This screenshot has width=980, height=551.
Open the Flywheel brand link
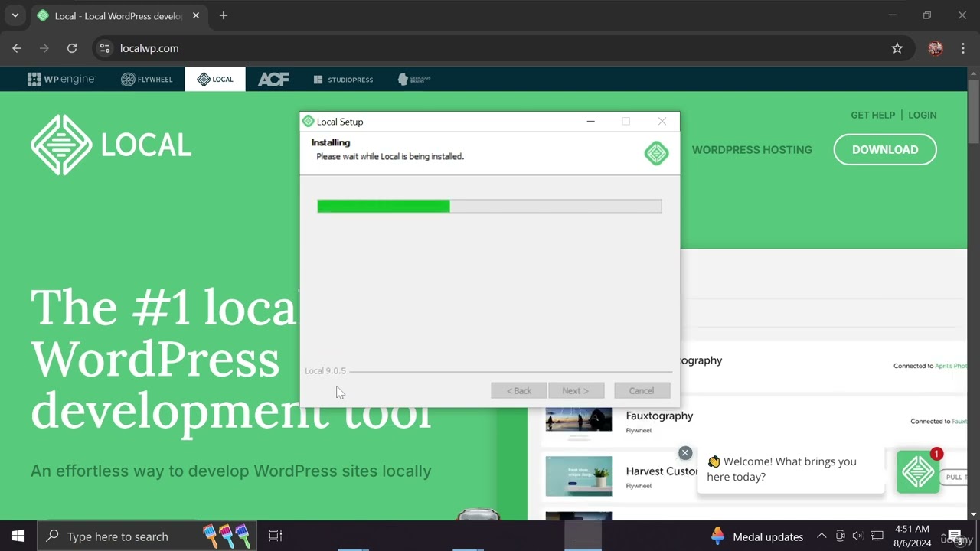coord(147,79)
